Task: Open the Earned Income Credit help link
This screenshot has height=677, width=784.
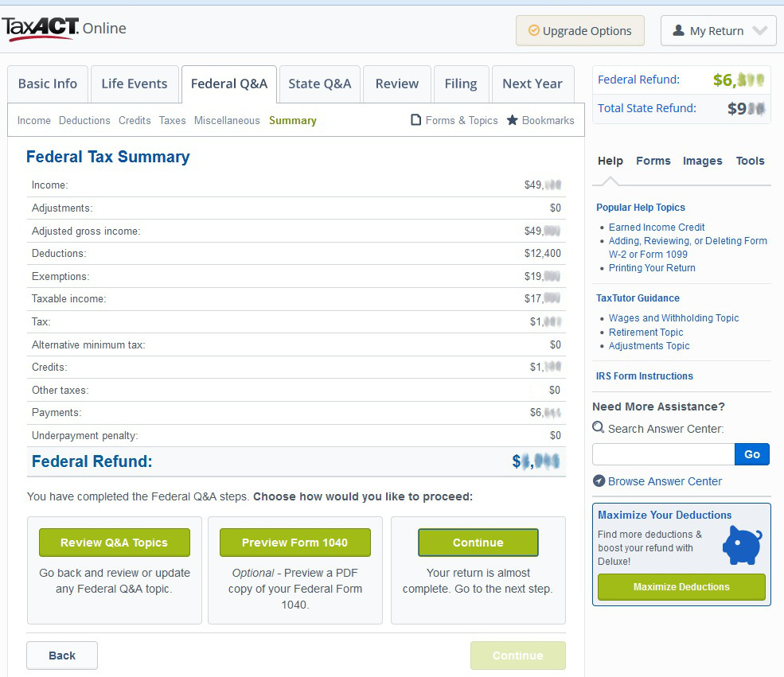Action: click(x=657, y=228)
